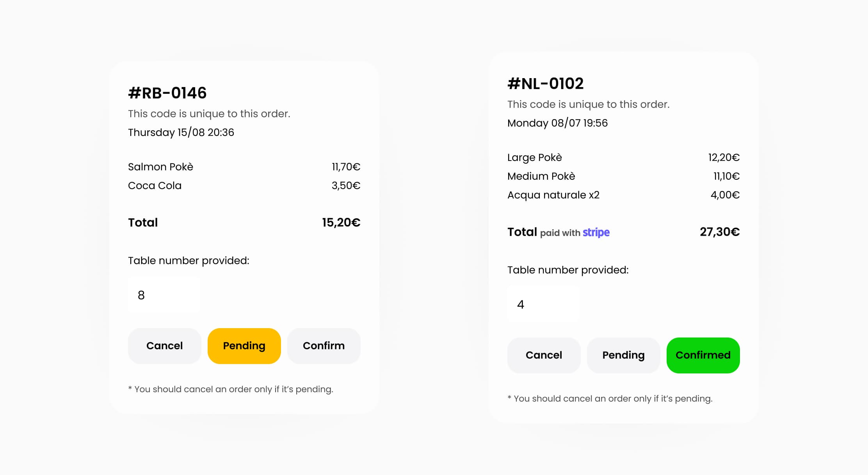Click the Large Pokè line item
868x475 pixels.
pyautogui.click(x=624, y=157)
